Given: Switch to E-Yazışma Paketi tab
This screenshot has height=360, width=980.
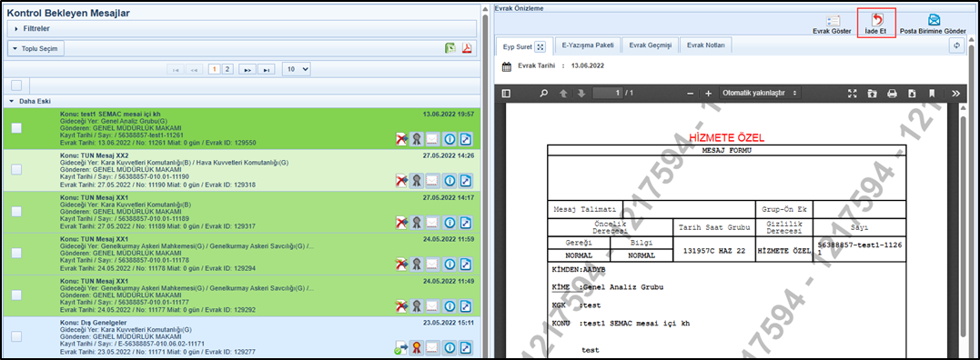Looking at the screenshot, I should [x=588, y=45].
